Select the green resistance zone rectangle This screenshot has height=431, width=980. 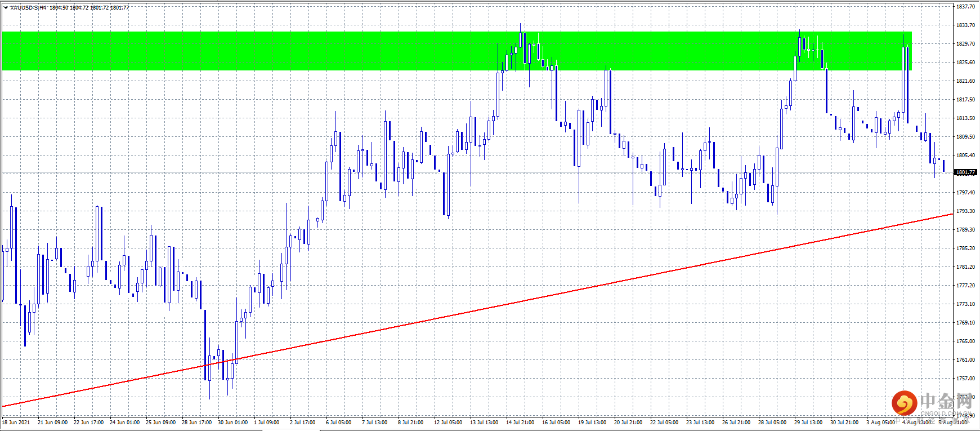click(x=457, y=51)
